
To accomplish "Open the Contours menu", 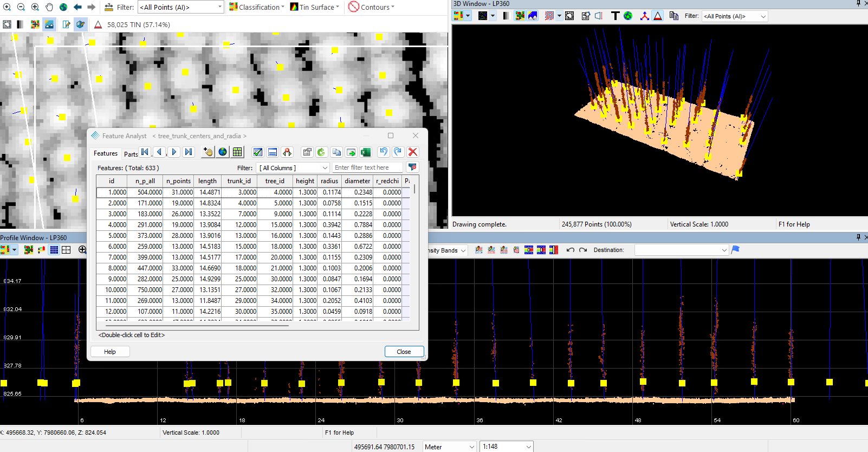I will click(372, 7).
